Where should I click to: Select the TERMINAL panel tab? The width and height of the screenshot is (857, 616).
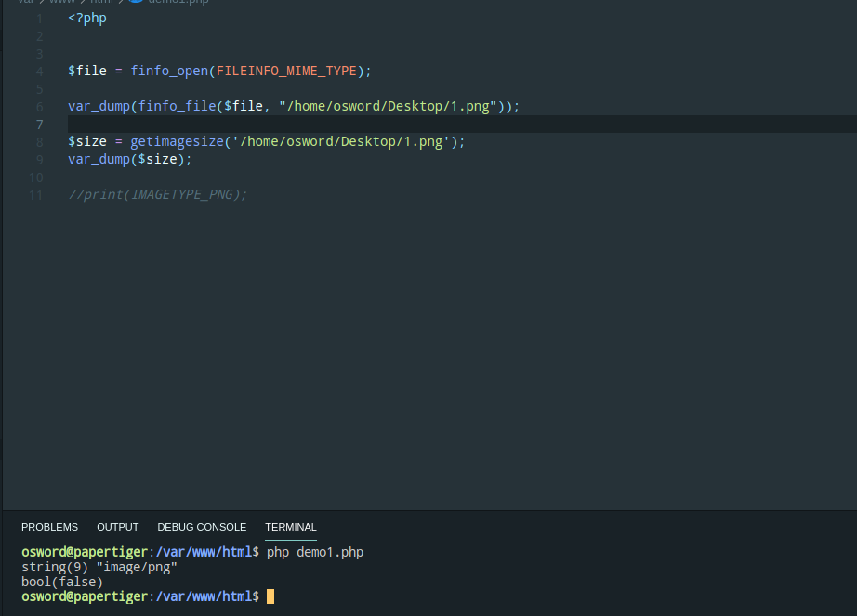coord(291,527)
